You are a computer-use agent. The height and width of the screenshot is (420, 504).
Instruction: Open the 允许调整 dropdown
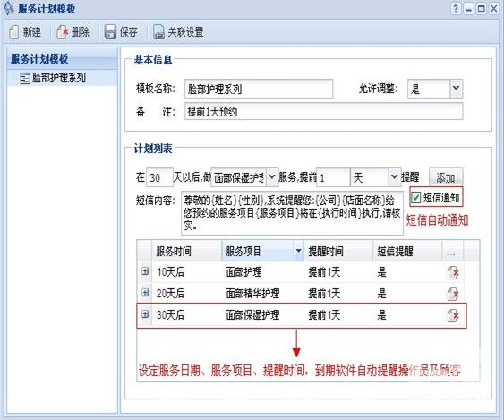(x=456, y=89)
